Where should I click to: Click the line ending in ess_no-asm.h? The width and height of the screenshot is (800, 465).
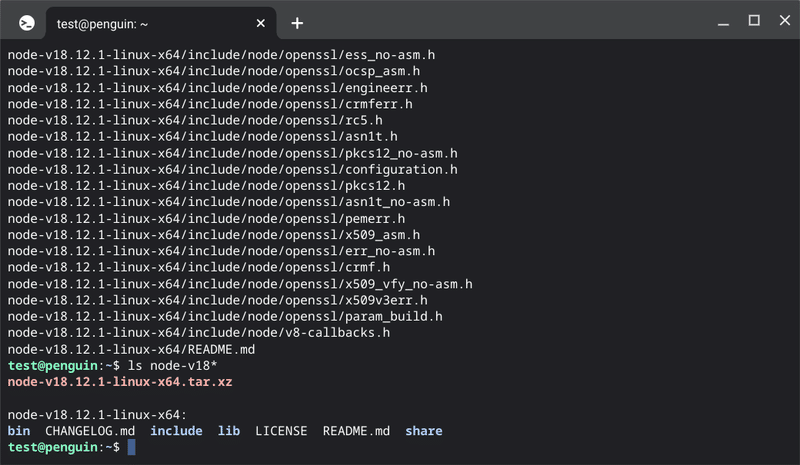click(221, 55)
